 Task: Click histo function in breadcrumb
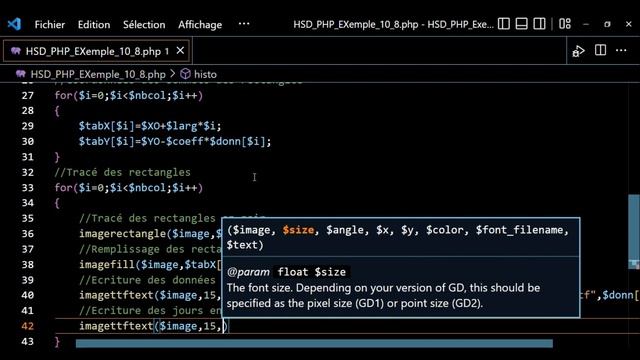(205, 74)
